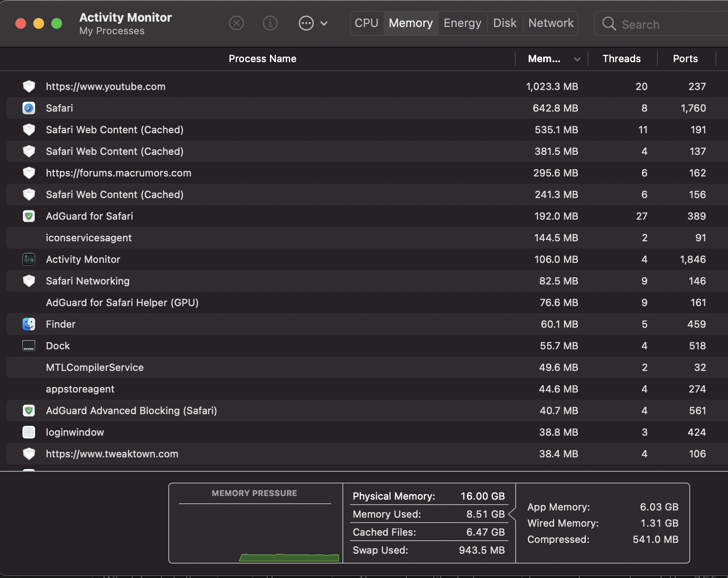This screenshot has height=578, width=728.
Task: Select the AdGuard for Safari process name
Action: [90, 216]
